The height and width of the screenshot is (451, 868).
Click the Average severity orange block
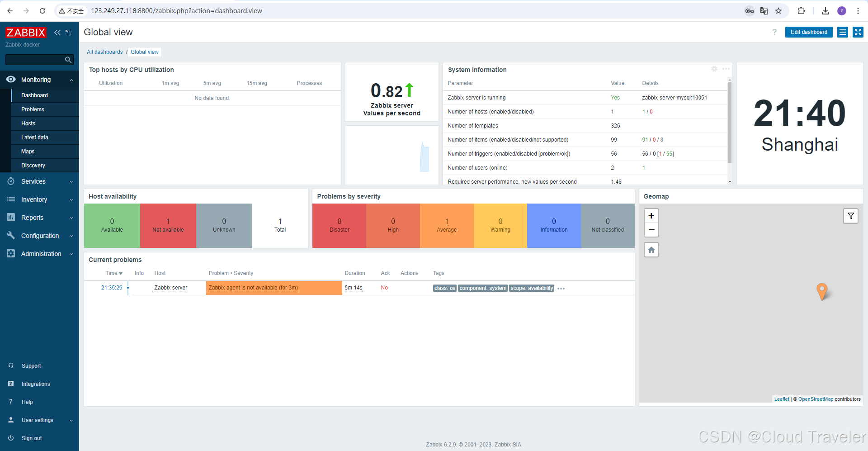click(447, 225)
